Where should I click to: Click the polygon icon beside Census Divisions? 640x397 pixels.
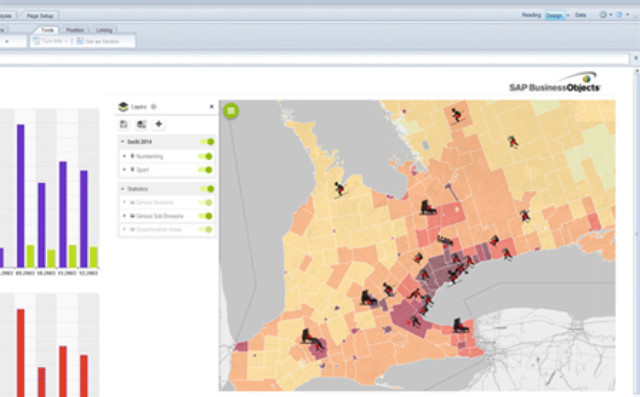click(x=132, y=202)
